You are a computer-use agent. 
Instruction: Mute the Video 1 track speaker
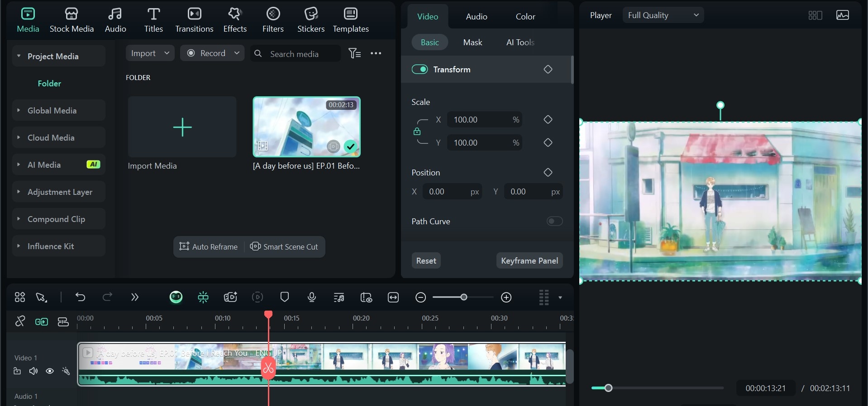point(33,371)
